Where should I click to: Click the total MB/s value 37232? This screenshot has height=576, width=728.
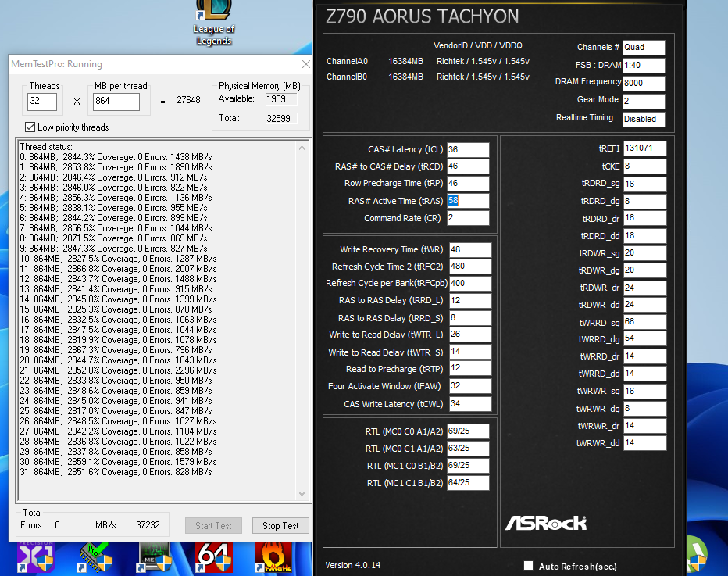point(148,525)
